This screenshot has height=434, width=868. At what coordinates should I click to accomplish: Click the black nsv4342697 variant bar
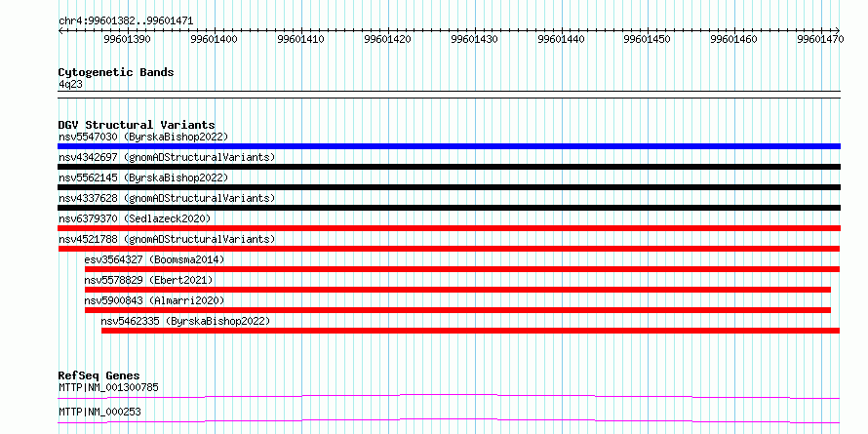pos(449,167)
